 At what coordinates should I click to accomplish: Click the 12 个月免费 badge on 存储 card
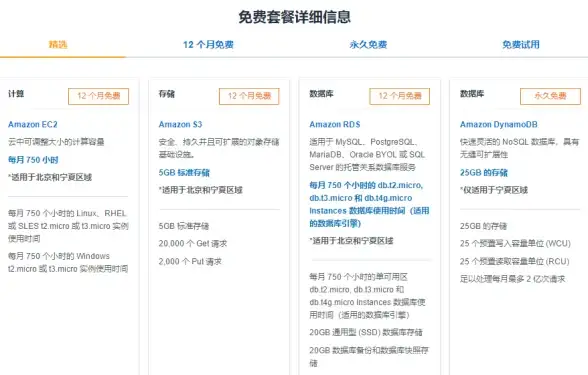click(249, 96)
